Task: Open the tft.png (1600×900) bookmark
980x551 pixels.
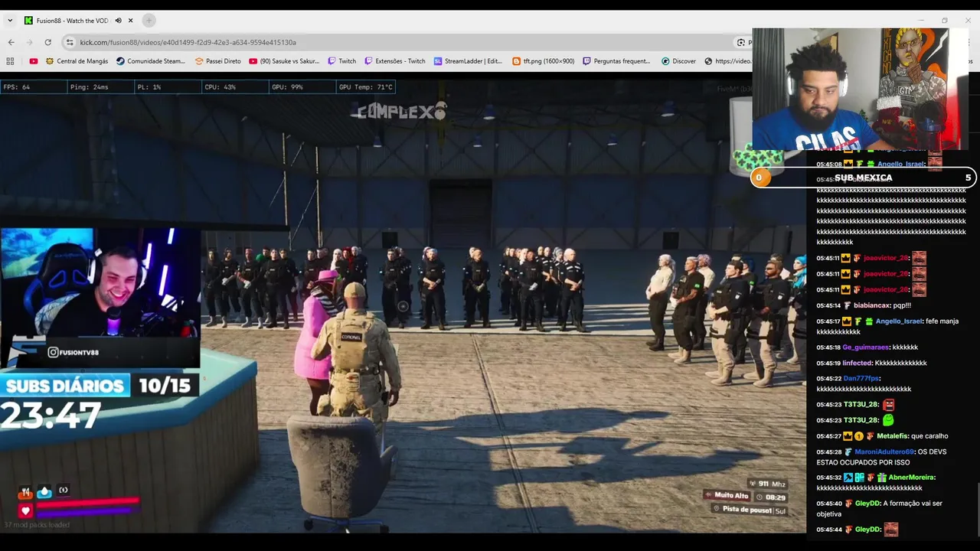Action: pyautogui.click(x=543, y=61)
